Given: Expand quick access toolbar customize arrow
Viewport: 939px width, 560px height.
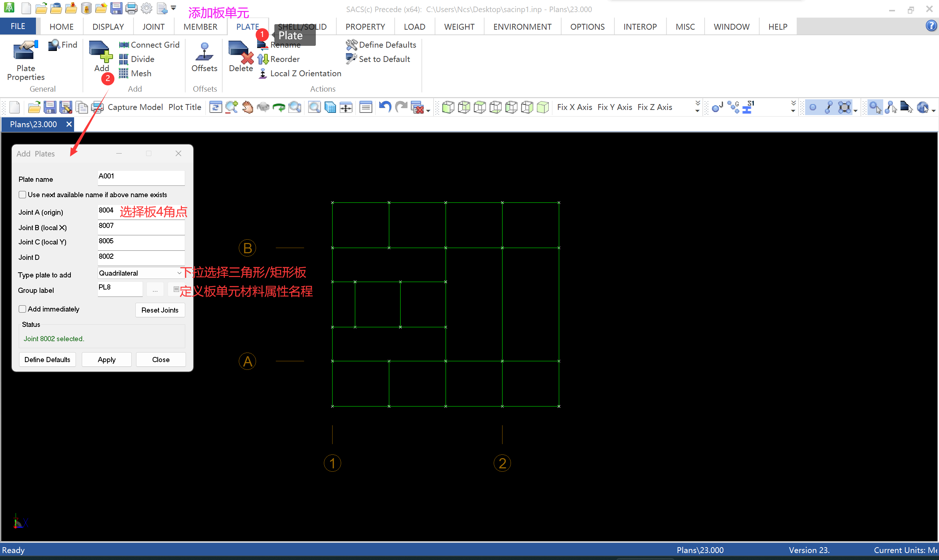Looking at the screenshot, I should [173, 8].
